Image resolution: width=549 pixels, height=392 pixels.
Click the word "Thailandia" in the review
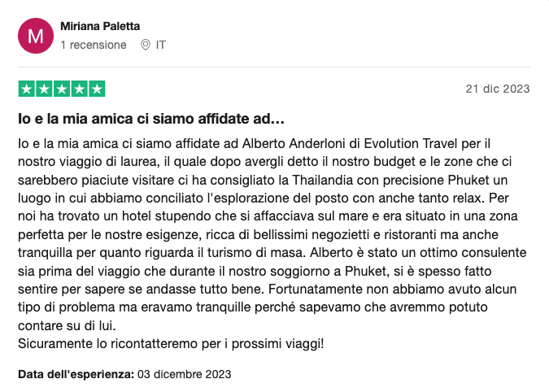pyautogui.click(x=322, y=180)
